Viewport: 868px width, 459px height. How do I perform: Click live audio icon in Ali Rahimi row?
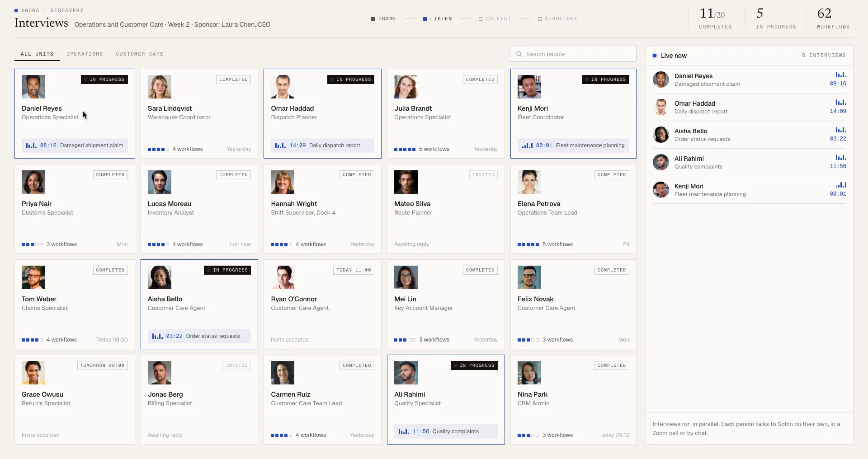pos(841,158)
